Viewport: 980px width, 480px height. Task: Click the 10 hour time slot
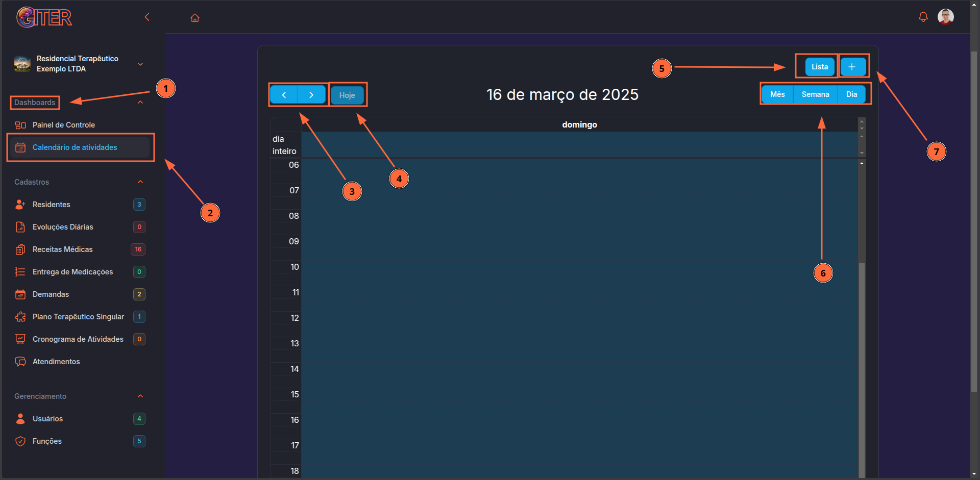(x=579, y=273)
